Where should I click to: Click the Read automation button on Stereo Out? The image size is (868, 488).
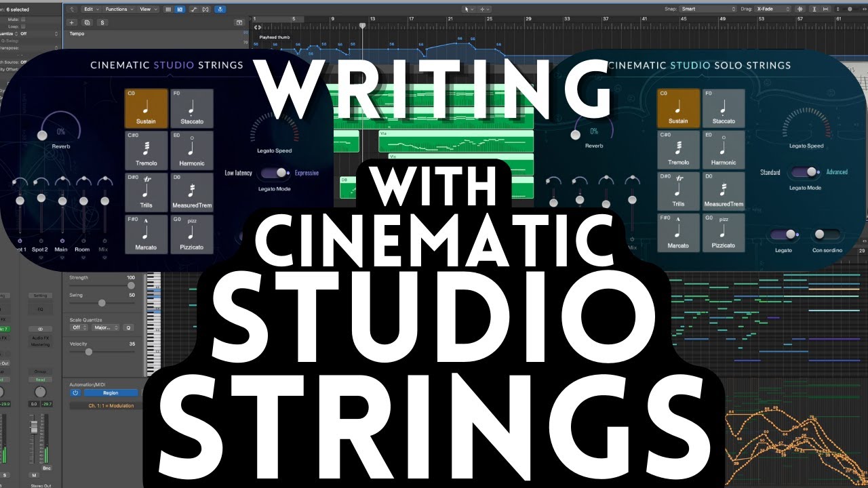click(x=41, y=380)
